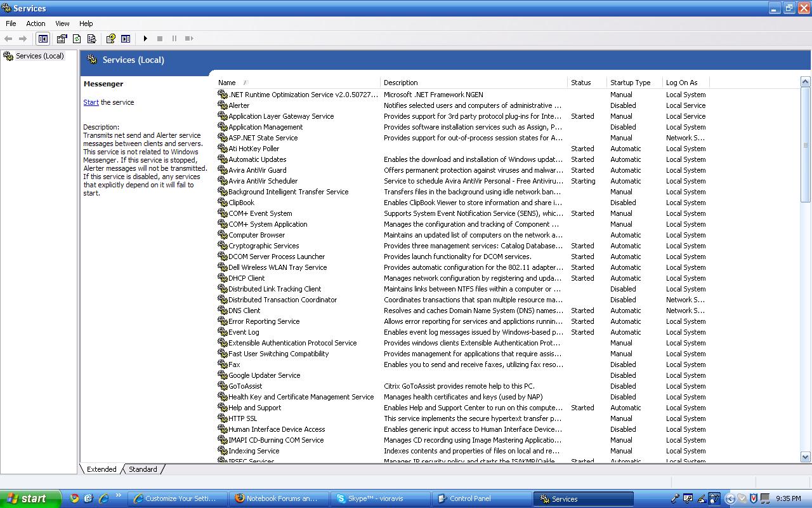
Task: Open Help via the question-mark toolbar icon
Action: [x=110, y=39]
